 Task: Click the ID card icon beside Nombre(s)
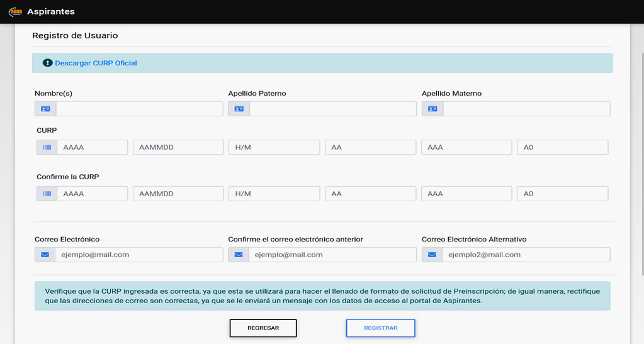click(x=45, y=109)
